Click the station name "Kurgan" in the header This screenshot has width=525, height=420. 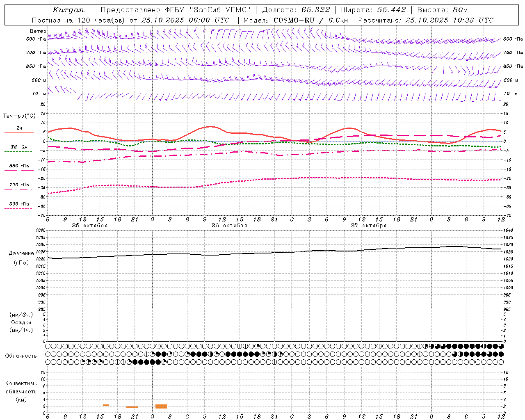click(x=68, y=10)
